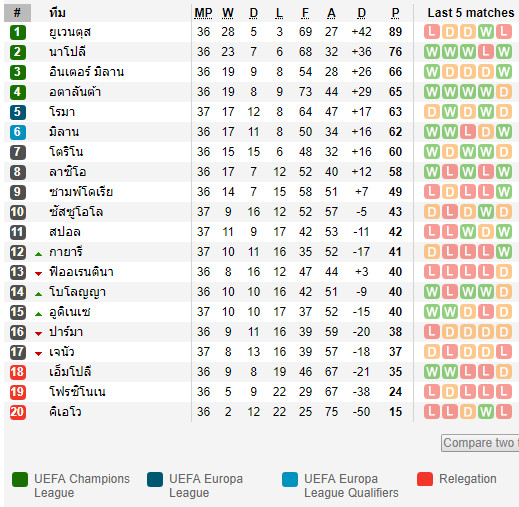This screenshot has width=519, height=507.
Task: Sort table by MP column header
Action: pos(203,13)
